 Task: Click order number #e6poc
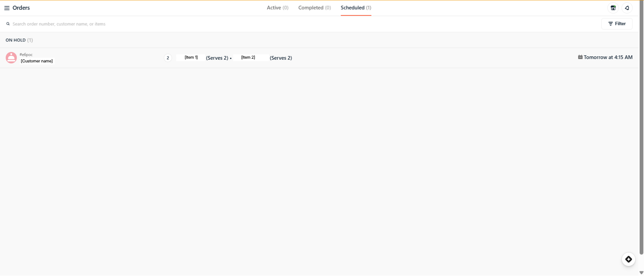coord(26,55)
